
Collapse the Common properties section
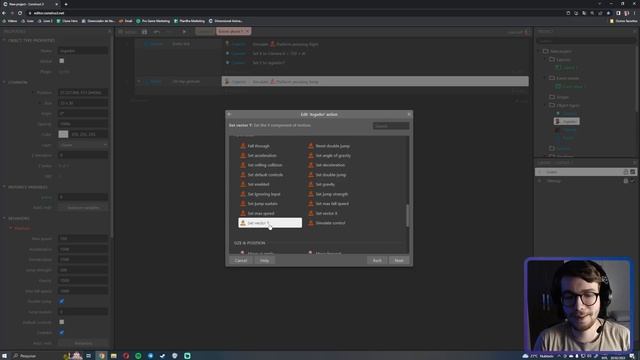click(x=4, y=82)
